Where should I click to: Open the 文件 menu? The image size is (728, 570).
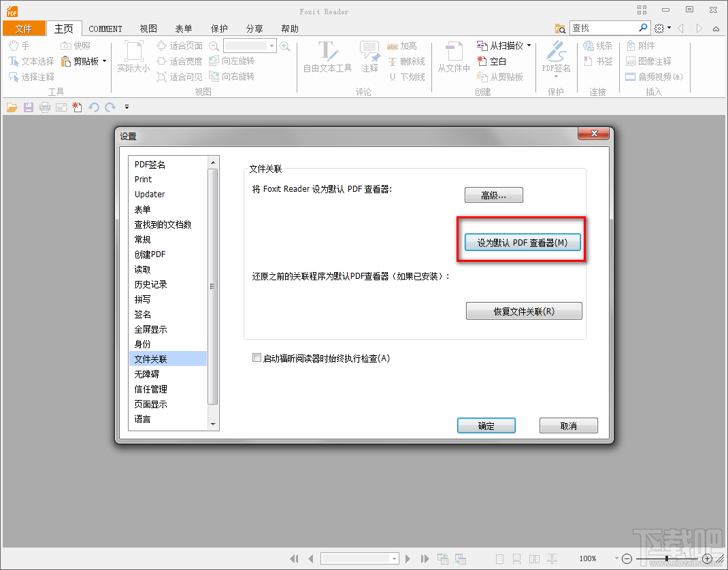click(x=24, y=29)
